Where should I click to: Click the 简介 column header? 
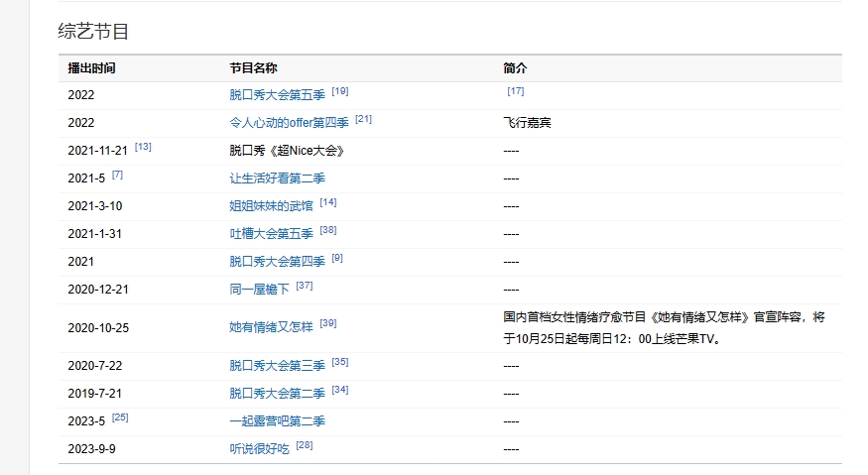tap(516, 68)
